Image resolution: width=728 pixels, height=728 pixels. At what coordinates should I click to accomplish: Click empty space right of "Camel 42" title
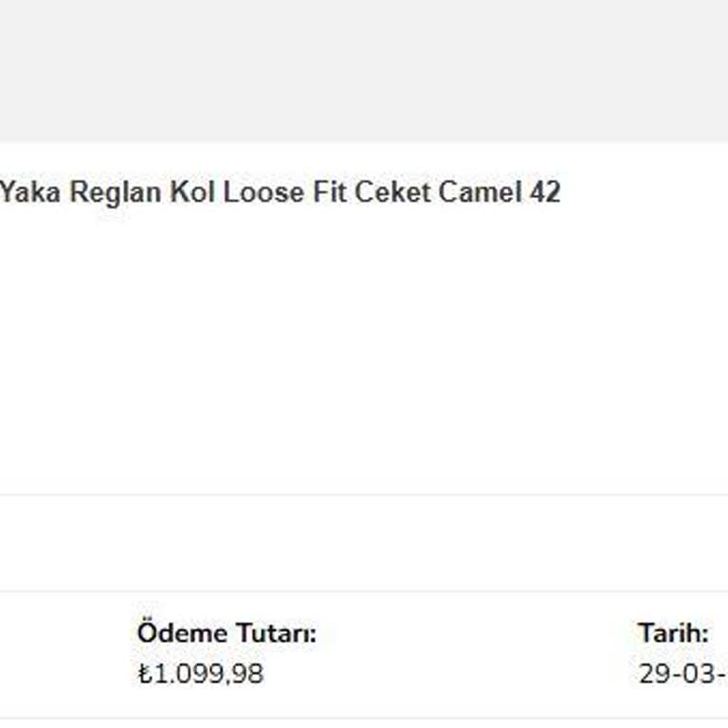coord(645,192)
